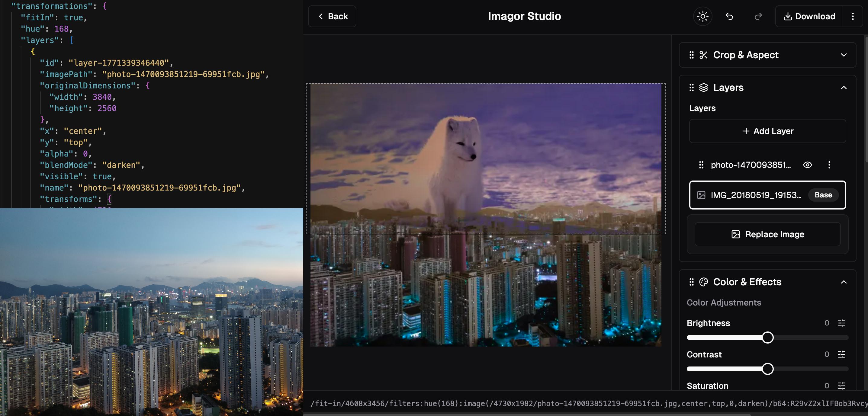Image resolution: width=868 pixels, height=416 pixels.
Task: Open the Brightness numeric adjustment icon
Action: 841,323
